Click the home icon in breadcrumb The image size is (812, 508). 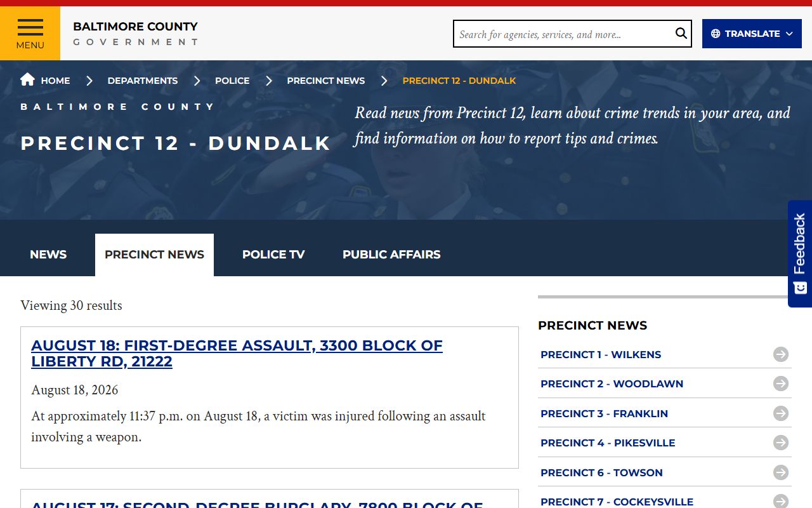coord(27,79)
